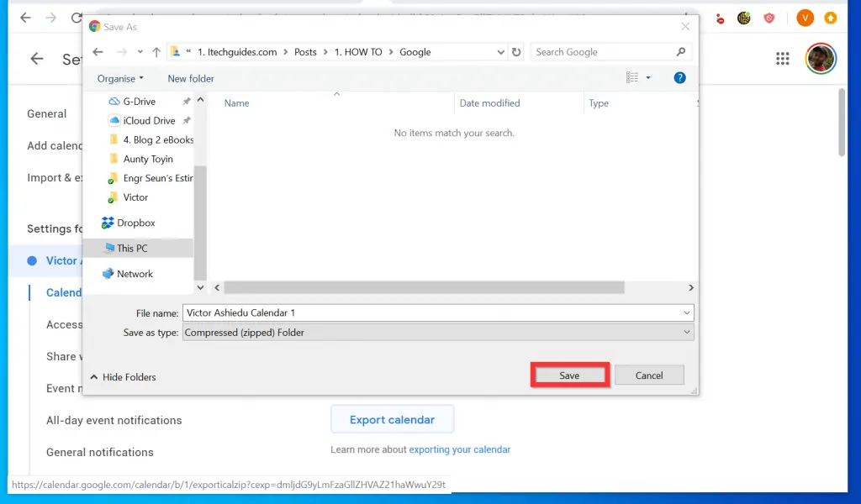The width and height of the screenshot is (861, 504).
Task: Go back using Settings back arrow
Action: 36,59
